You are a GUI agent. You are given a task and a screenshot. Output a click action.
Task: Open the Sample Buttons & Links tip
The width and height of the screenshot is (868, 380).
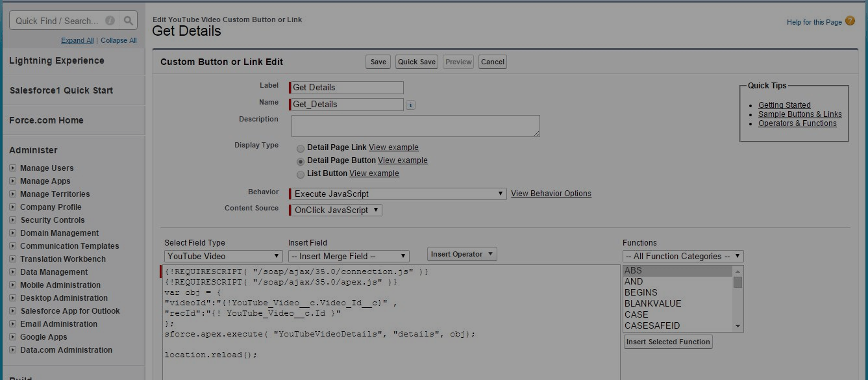coord(800,114)
